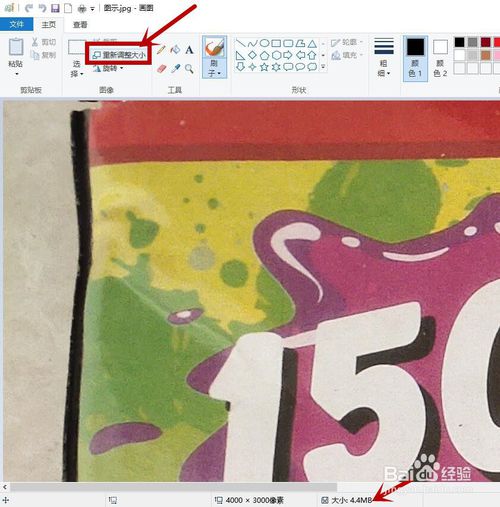Choose the Right triangle shape
The image size is (500, 507).
(240, 55)
